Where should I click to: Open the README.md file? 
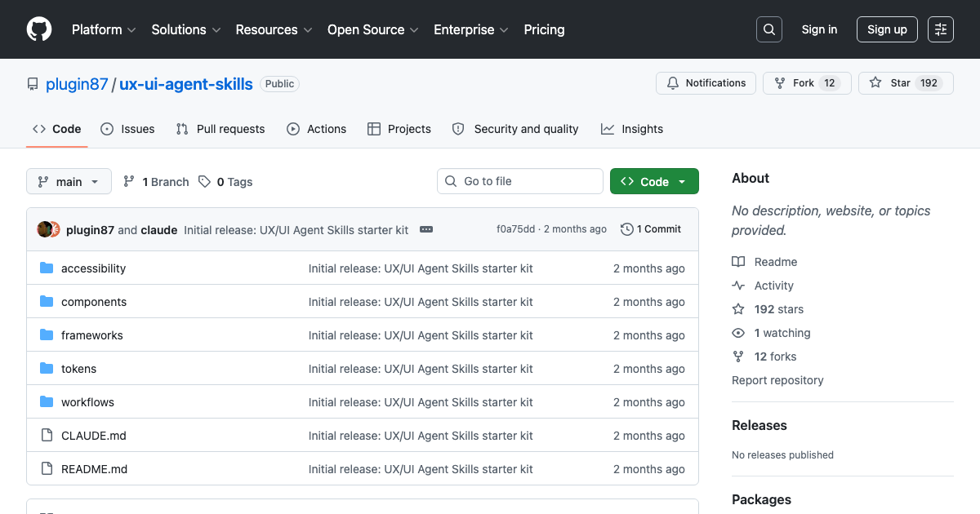coord(94,469)
